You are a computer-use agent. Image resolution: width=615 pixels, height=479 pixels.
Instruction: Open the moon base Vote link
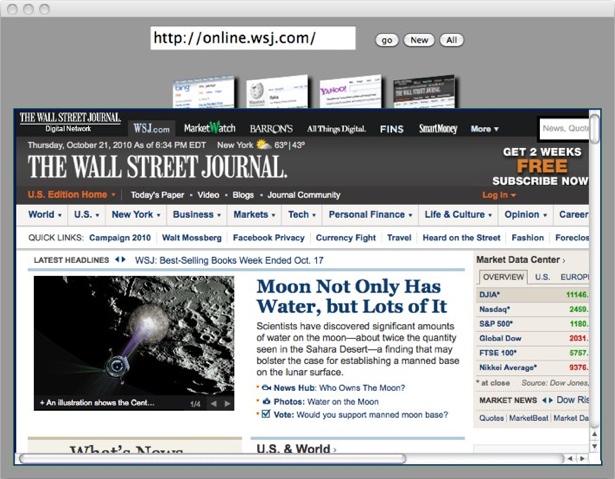tap(361, 415)
